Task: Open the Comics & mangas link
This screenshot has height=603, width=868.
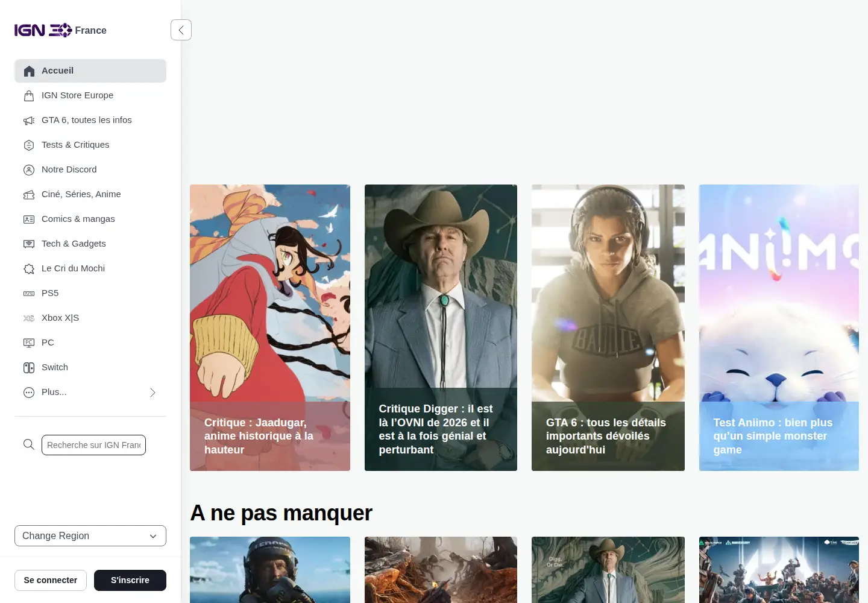Action: pos(90,219)
